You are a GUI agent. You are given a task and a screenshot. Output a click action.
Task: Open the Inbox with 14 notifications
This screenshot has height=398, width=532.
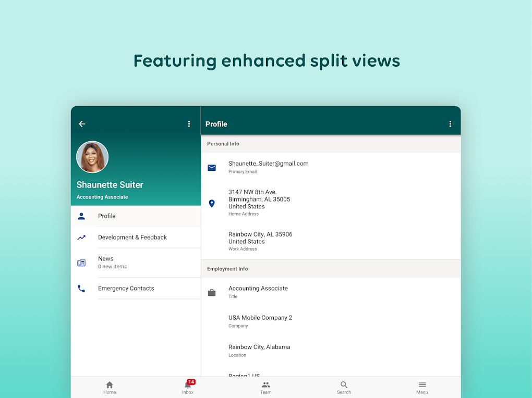(x=188, y=387)
